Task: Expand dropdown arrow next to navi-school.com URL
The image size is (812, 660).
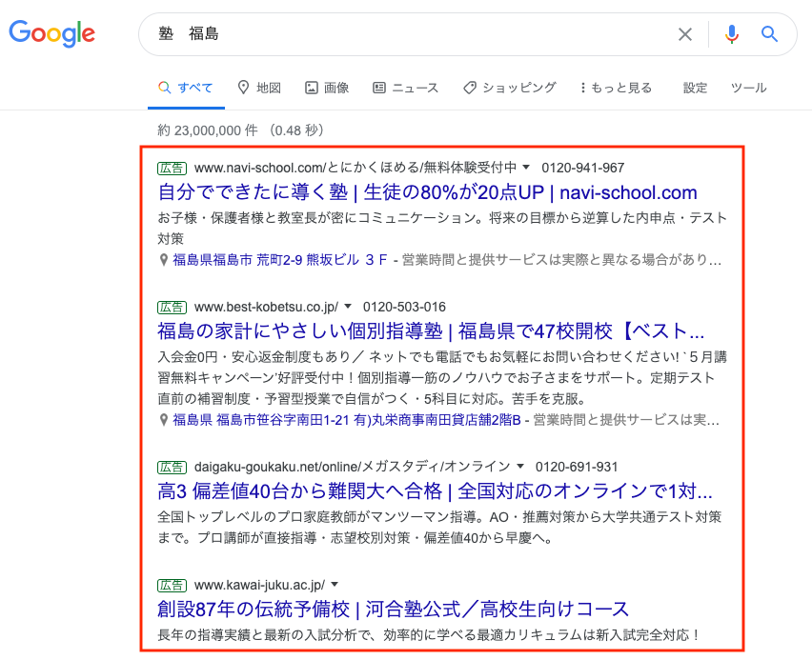Action: click(x=526, y=168)
